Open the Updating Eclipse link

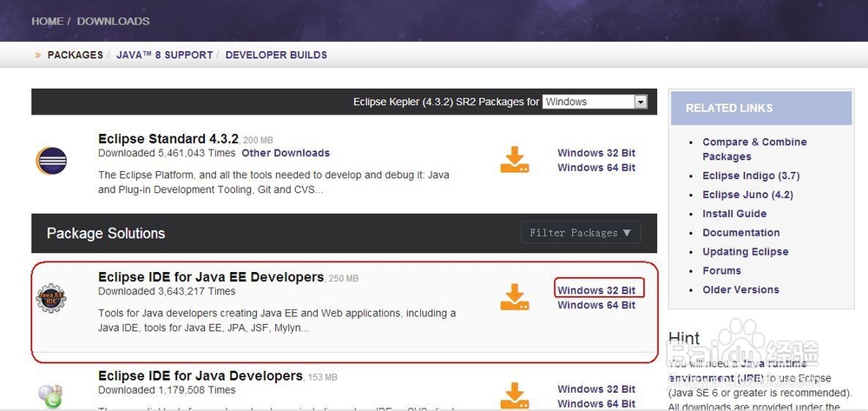(746, 251)
